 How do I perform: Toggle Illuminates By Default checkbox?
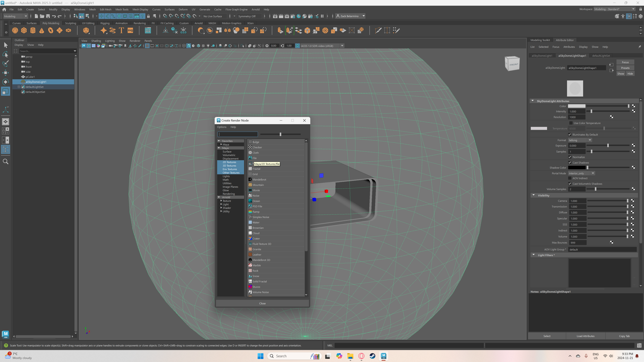pos(570,134)
